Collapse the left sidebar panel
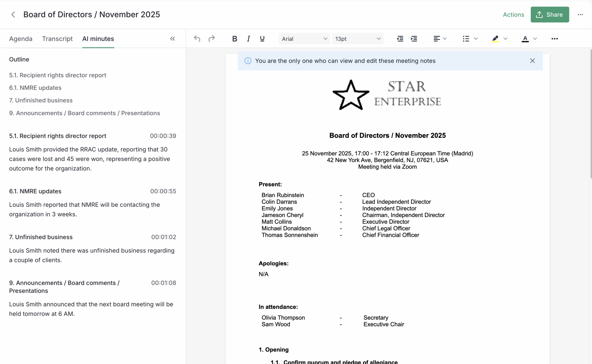Screen dimensions: 592x364 pos(173,39)
